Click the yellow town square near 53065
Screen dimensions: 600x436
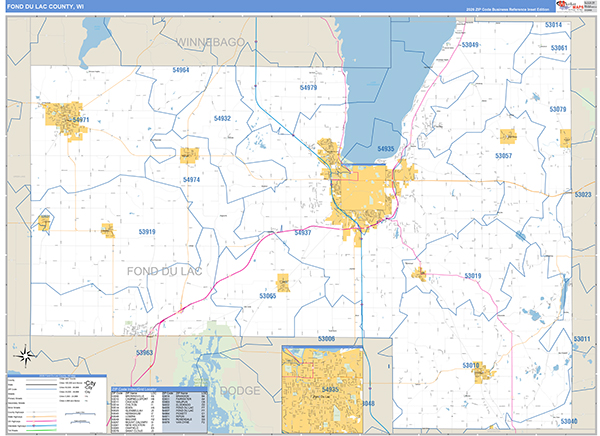[283, 282]
